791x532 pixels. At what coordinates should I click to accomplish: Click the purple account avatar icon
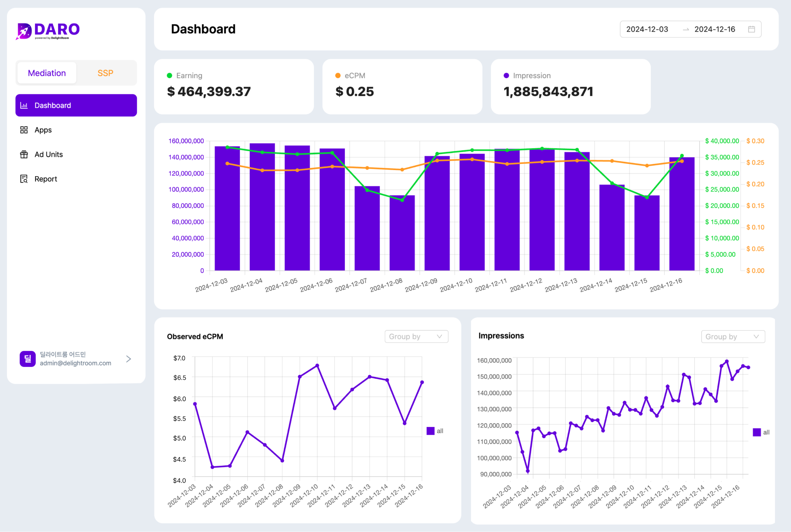click(28, 359)
